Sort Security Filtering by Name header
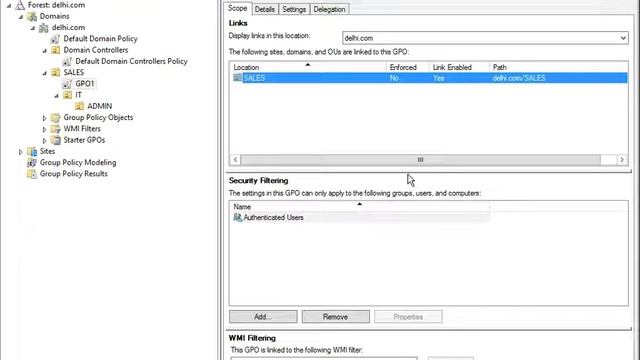 pyautogui.click(x=360, y=207)
